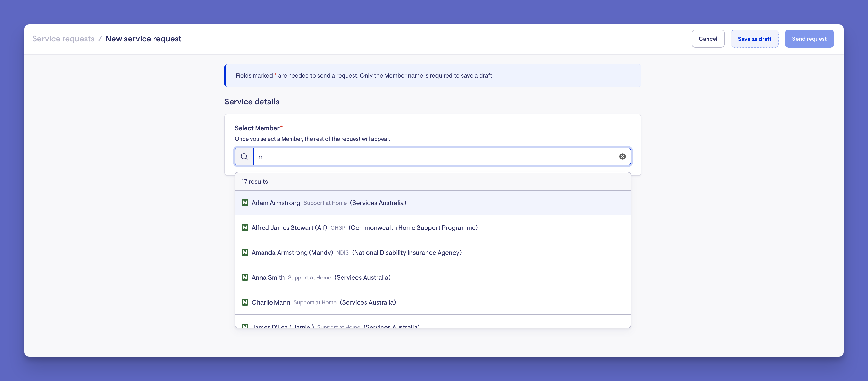Screen dimensions: 868x381
Task: Click the search magnifier icon
Action: click(x=244, y=156)
